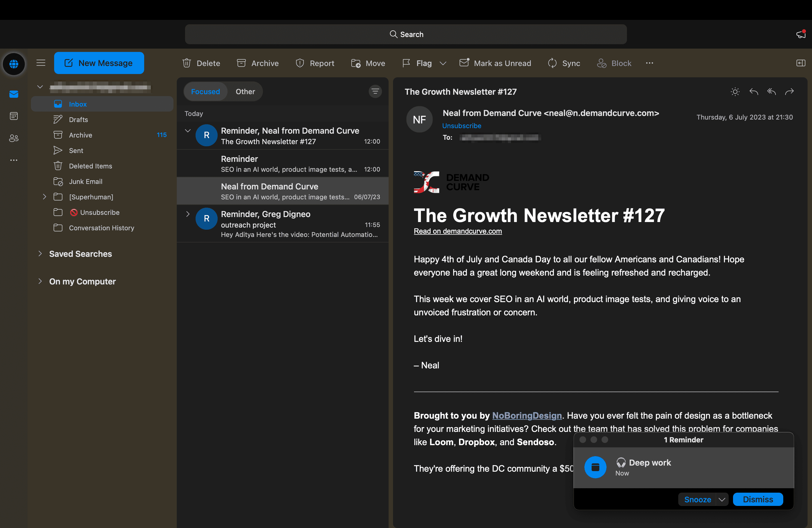This screenshot has width=812, height=528.
Task: Open the Calendar view
Action: click(14, 116)
